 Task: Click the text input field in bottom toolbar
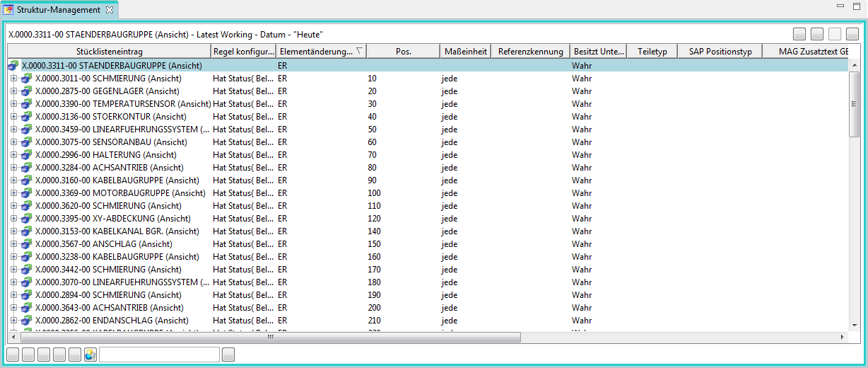tap(159, 355)
